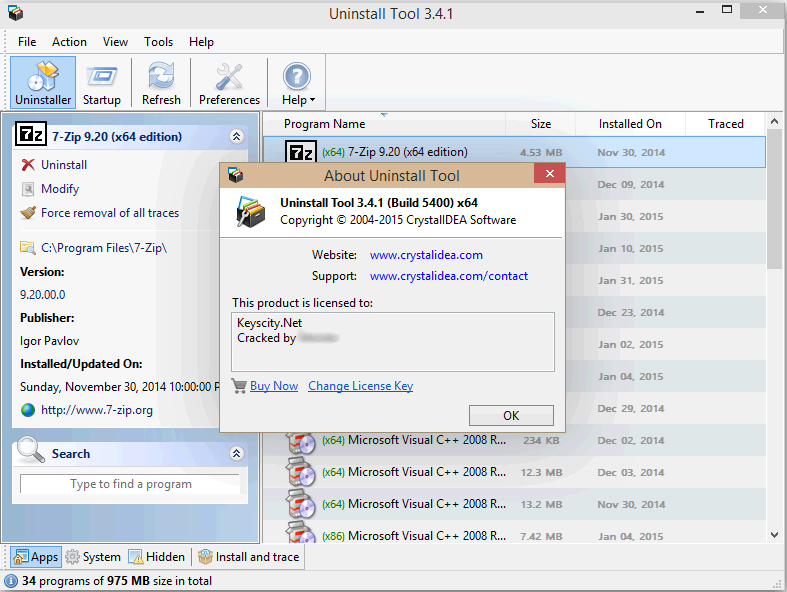
Task: Click the magnifying glass Search icon
Action: coord(31,449)
